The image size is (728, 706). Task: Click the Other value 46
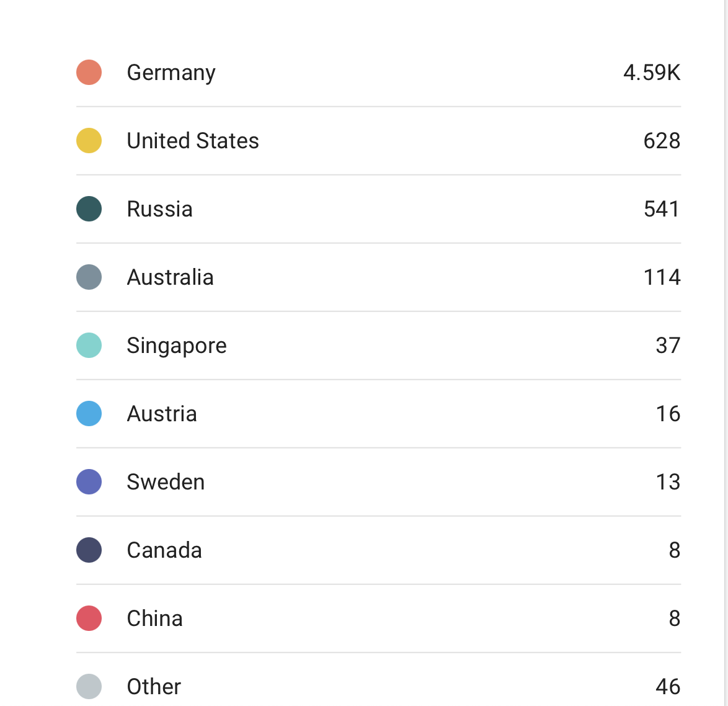tap(668, 687)
